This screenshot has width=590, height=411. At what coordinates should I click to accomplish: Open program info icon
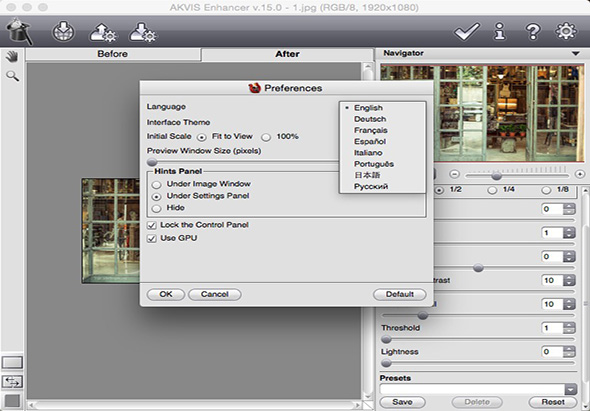(499, 32)
